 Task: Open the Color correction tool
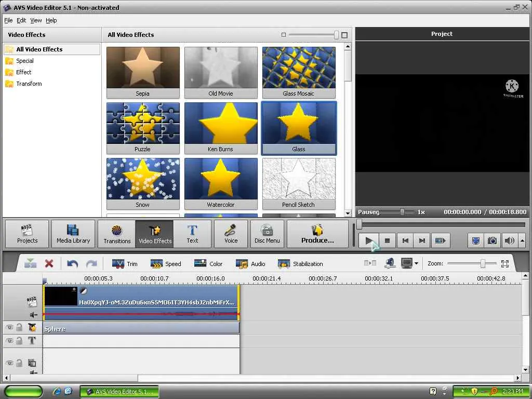point(208,263)
